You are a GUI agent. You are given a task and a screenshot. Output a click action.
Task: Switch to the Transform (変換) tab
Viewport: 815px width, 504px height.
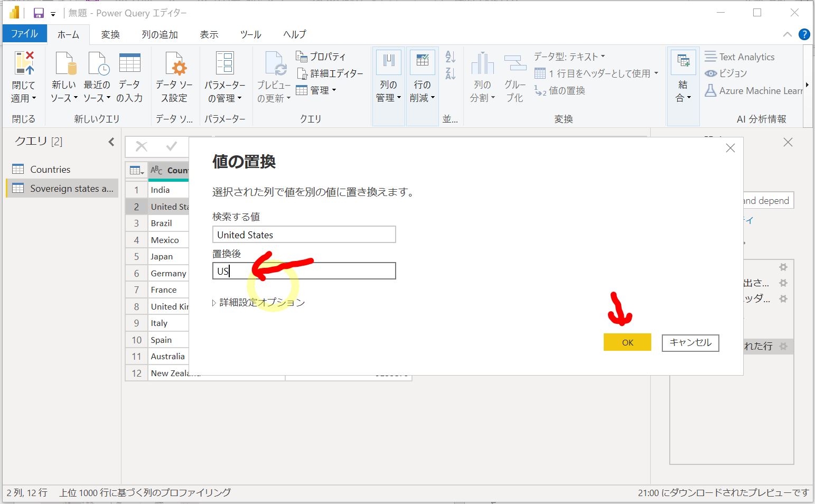[110, 34]
